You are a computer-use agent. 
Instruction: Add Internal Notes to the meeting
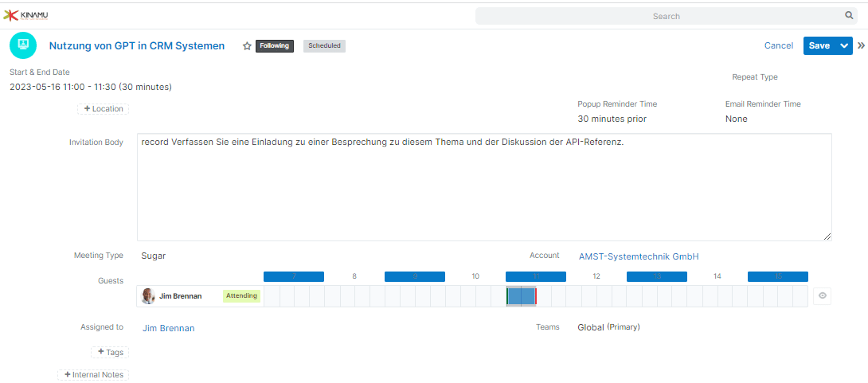pyautogui.click(x=93, y=375)
